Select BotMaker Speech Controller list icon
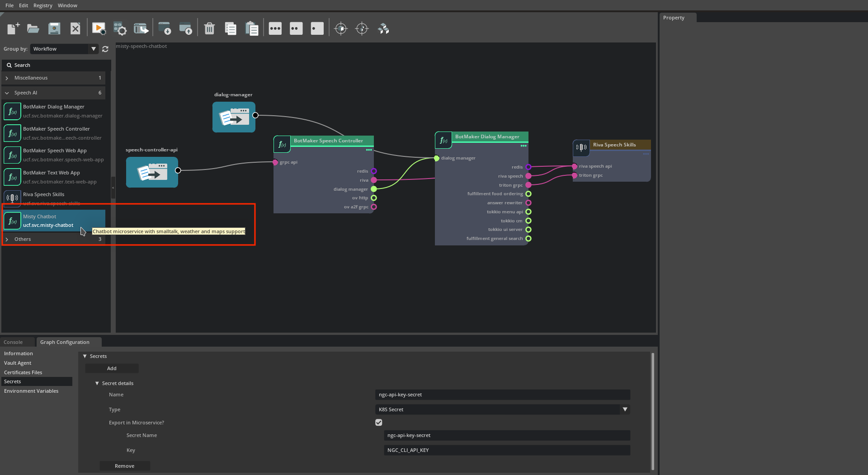The height and width of the screenshot is (475, 868). [12, 133]
